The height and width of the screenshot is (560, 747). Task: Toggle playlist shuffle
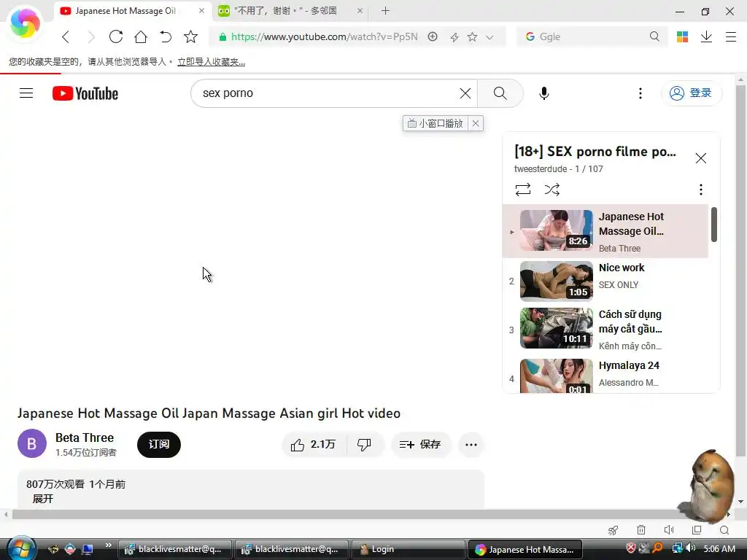[552, 190]
